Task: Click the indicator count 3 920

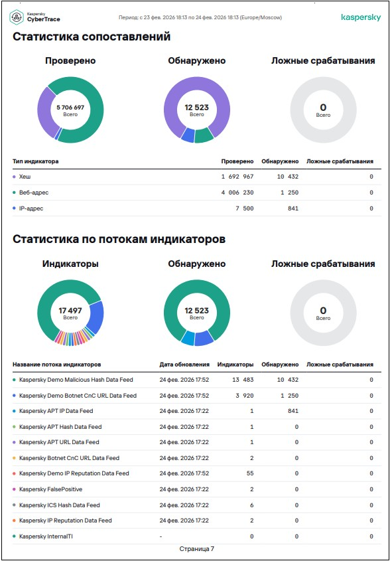Action: [244, 396]
